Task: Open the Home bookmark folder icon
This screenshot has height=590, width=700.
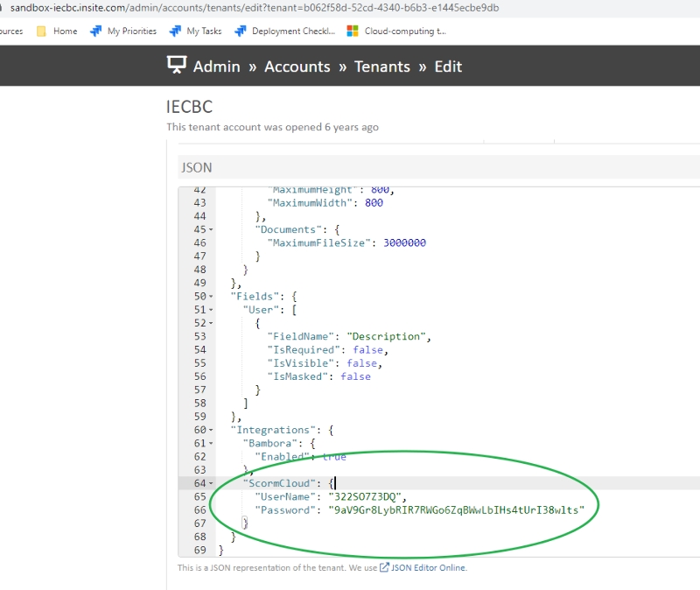Action: point(41,31)
